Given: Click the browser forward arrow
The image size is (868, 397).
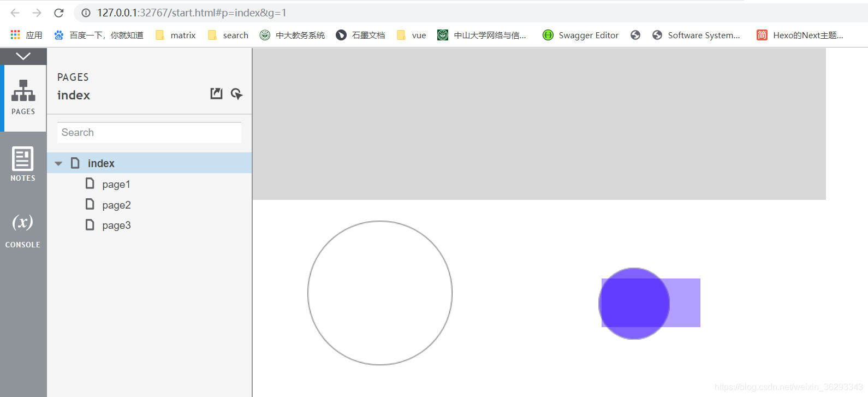Looking at the screenshot, I should tap(37, 13).
